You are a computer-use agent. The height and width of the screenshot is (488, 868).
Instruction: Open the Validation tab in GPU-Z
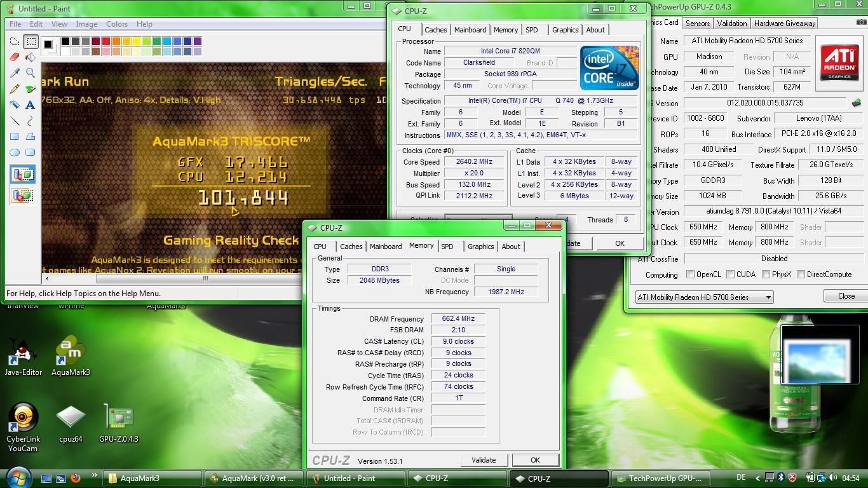point(732,24)
